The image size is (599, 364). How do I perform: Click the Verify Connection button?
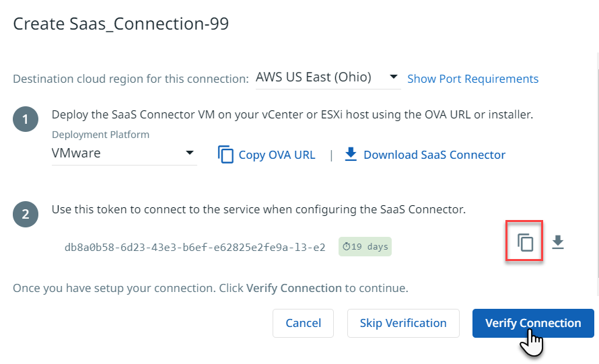(533, 323)
